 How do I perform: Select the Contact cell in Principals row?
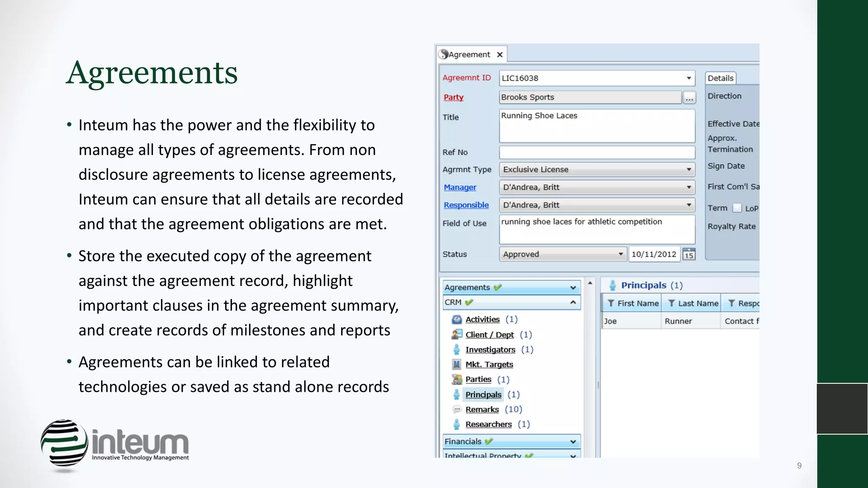click(x=740, y=321)
